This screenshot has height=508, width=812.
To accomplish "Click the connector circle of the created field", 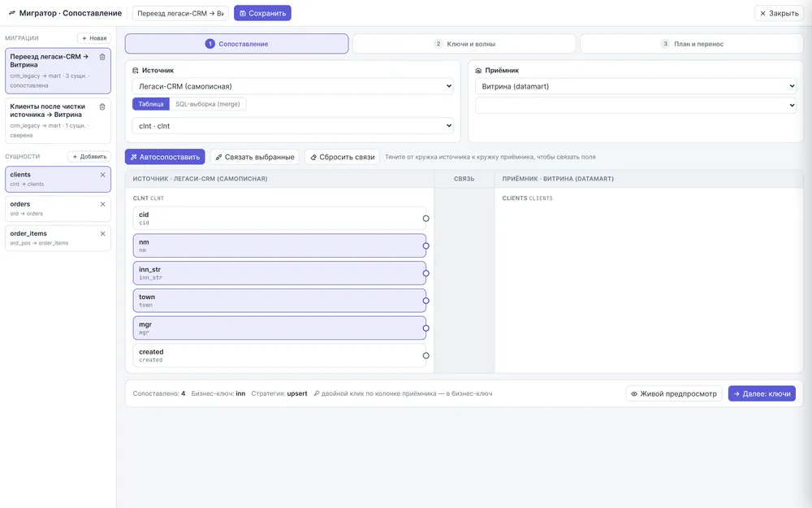I will point(425,356).
